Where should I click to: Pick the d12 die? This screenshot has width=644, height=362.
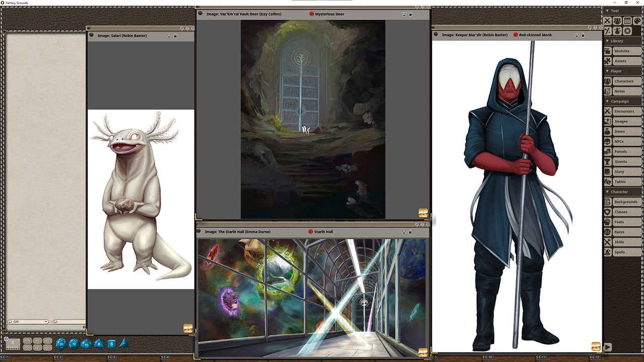(x=73, y=344)
